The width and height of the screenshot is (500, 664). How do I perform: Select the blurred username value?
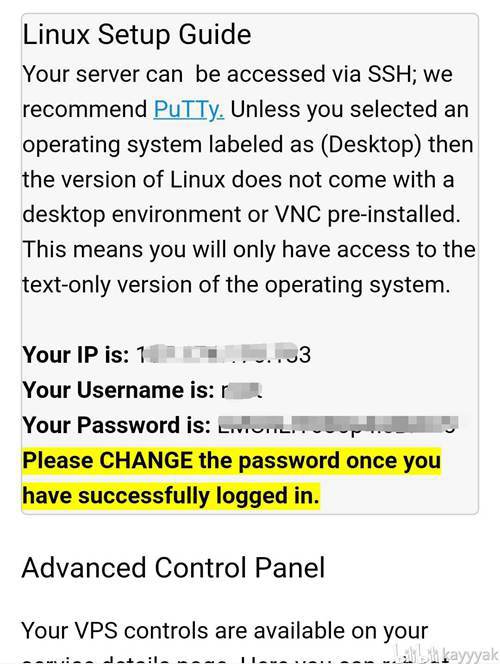(x=241, y=390)
